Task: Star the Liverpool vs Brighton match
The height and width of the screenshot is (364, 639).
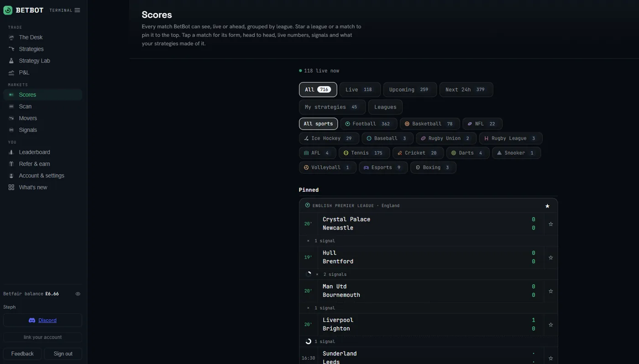Action: (551, 325)
